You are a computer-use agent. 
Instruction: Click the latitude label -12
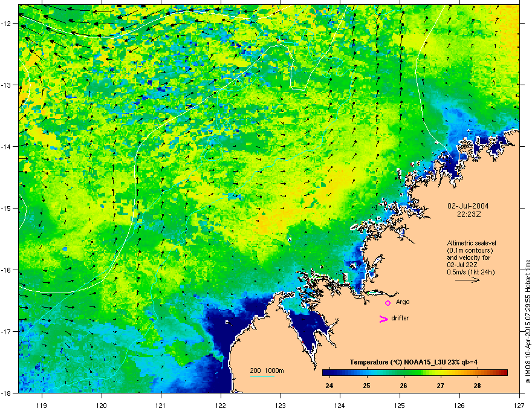(x=7, y=24)
